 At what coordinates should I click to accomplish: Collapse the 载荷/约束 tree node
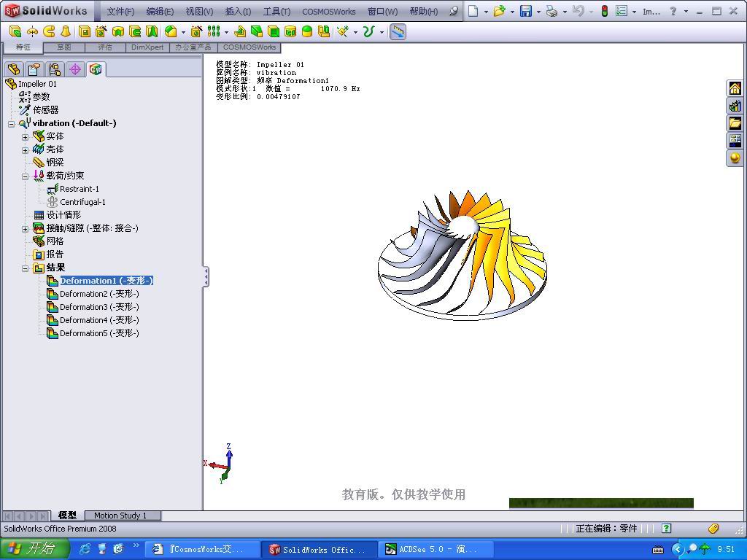25,176
